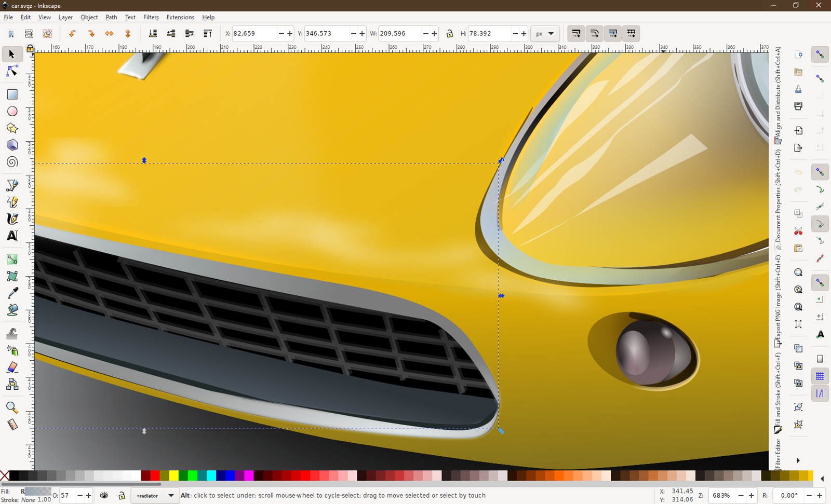Toggle radiator layer lock icon
Image resolution: width=831 pixels, height=504 pixels.
[x=122, y=496]
